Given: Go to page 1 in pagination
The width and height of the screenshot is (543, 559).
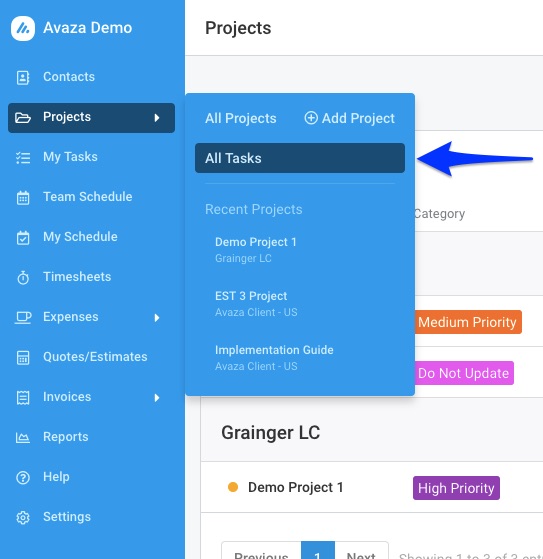Looking at the screenshot, I should tap(318, 551).
